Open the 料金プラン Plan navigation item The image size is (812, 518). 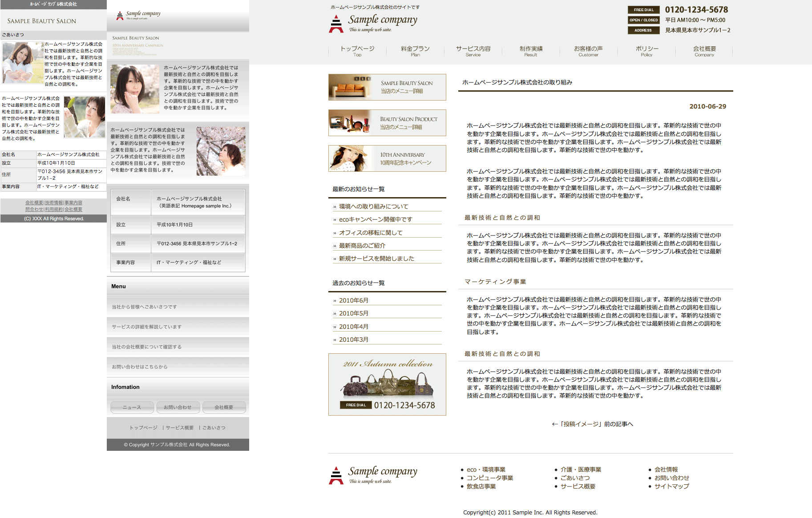coord(415,51)
